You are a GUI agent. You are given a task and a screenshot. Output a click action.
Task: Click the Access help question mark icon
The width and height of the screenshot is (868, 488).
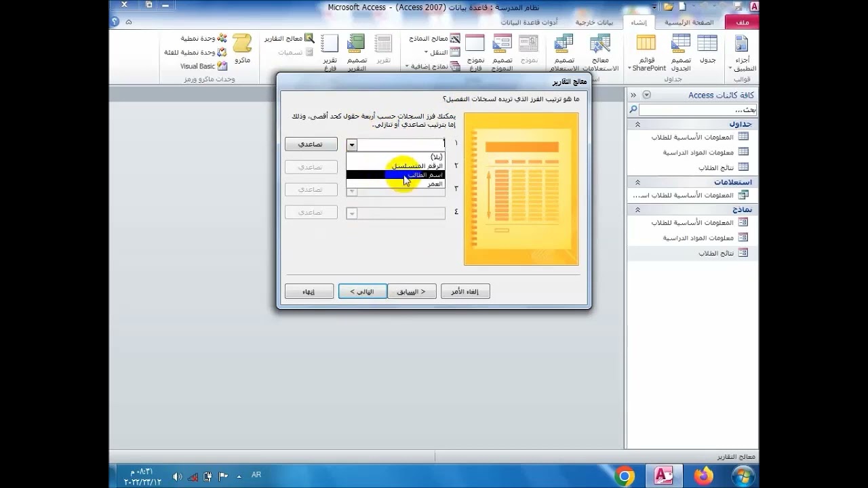coord(115,22)
